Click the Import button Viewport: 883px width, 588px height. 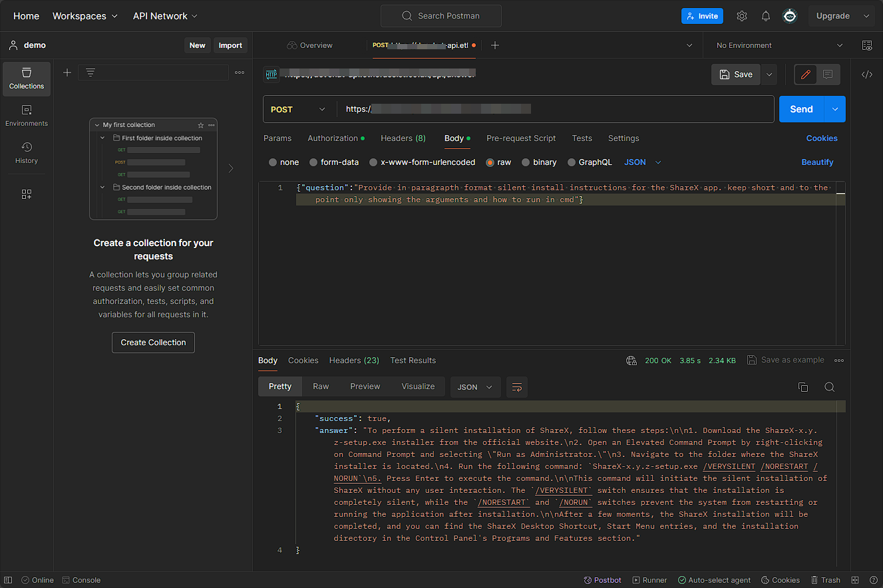(x=230, y=45)
